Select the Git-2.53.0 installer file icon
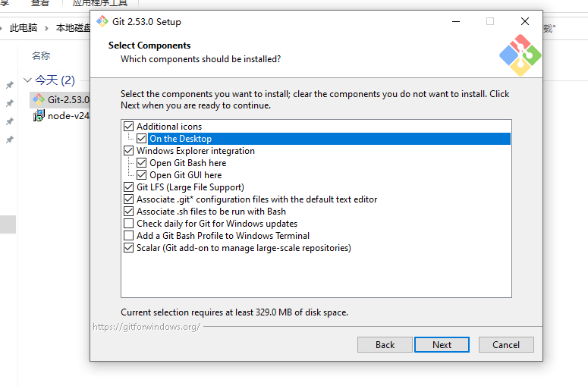Viewport: 588px width, 389px height. pos(39,99)
